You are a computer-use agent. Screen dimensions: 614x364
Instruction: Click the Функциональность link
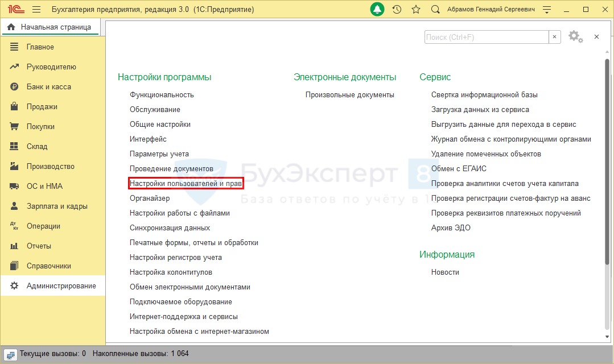tap(162, 95)
